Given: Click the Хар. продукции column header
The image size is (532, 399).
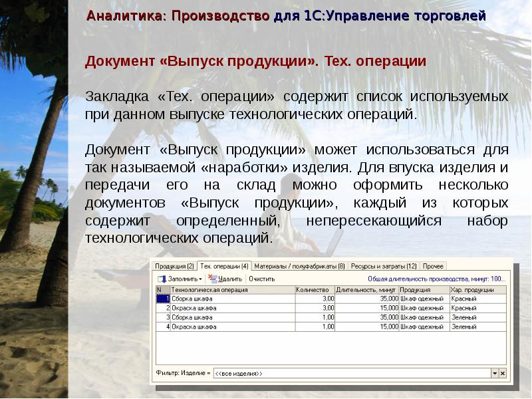Looking at the screenshot, I should pyautogui.click(x=475, y=290).
